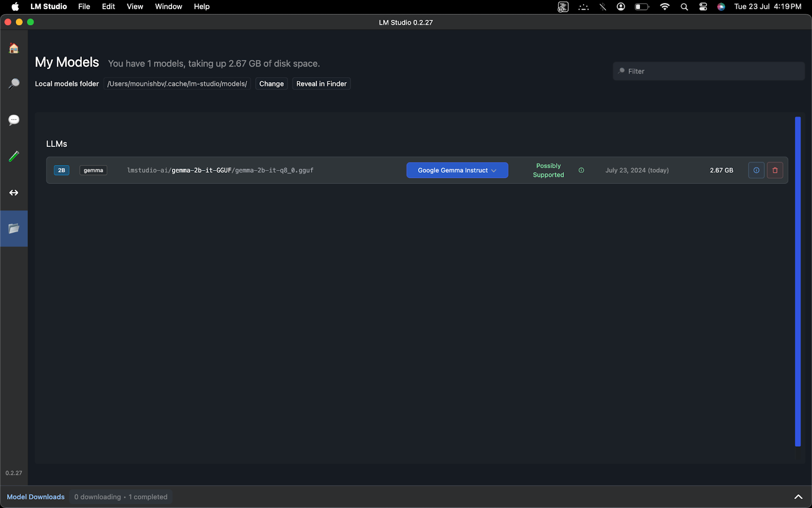Click the Filter input field
This screenshot has height=508, width=812.
(x=708, y=71)
